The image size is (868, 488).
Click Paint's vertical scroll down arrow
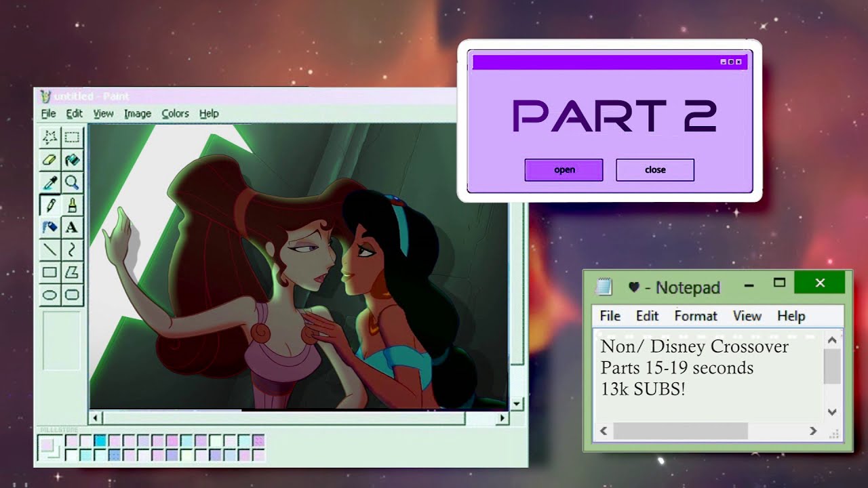click(517, 405)
